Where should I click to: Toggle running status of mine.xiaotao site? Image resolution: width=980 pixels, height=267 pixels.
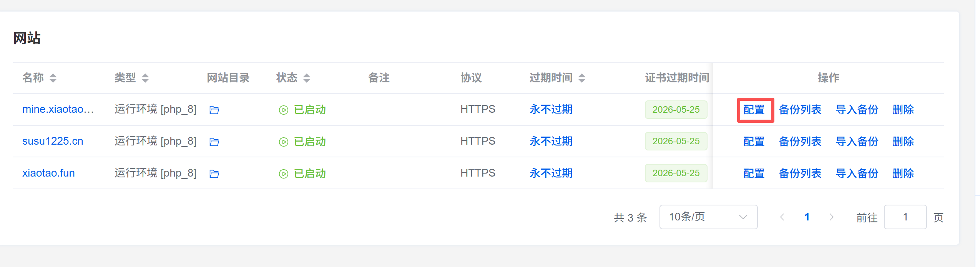tap(302, 110)
